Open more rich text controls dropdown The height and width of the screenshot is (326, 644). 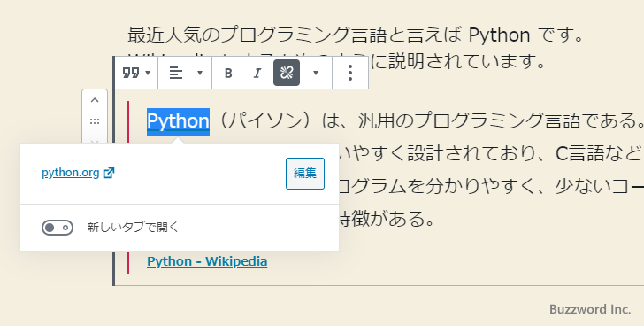316,73
